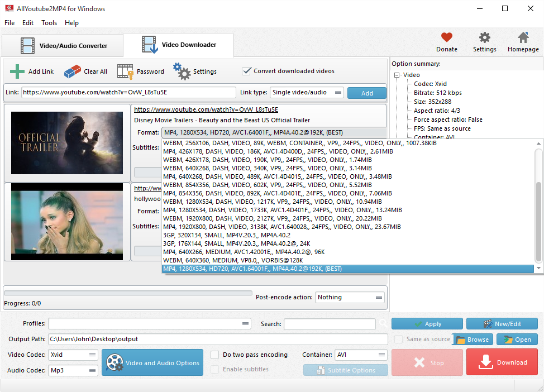Enable Do two pass encoding
544x392 pixels.
click(215, 355)
